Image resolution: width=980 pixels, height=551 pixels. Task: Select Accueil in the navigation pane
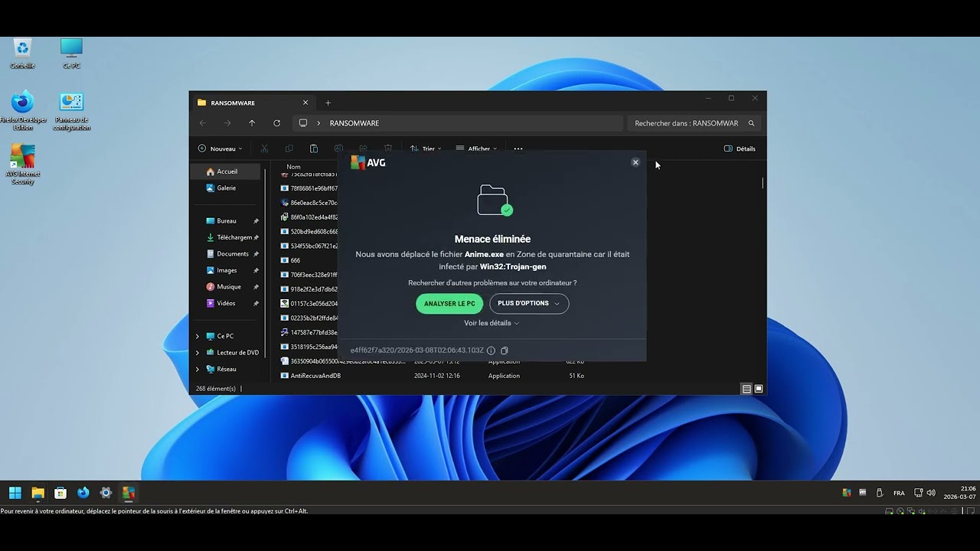pyautogui.click(x=227, y=171)
